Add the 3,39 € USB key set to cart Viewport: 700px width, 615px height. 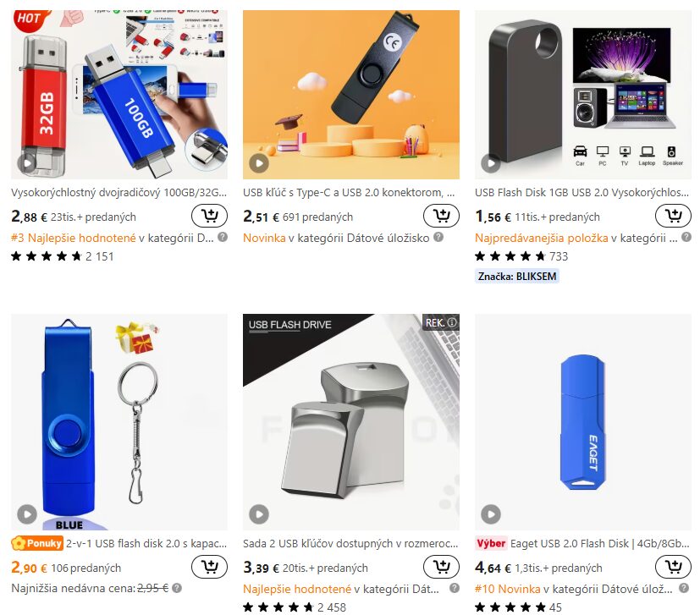[x=441, y=567]
